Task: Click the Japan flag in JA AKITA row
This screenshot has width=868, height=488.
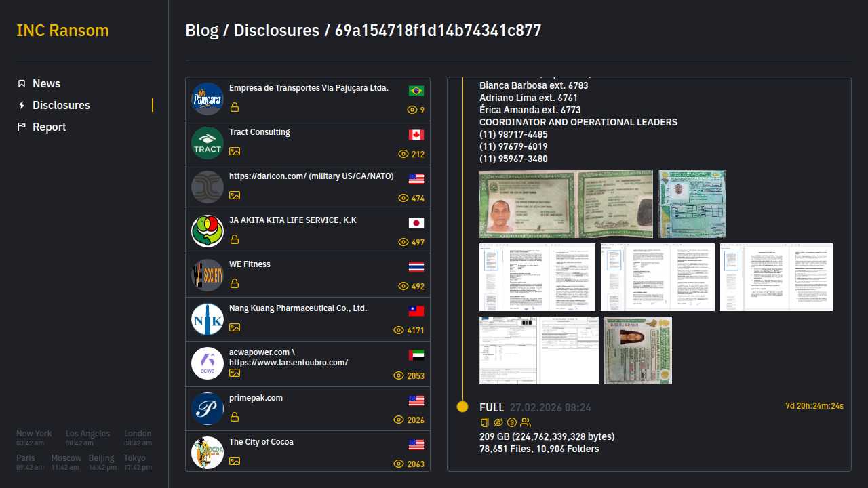Action: point(416,223)
